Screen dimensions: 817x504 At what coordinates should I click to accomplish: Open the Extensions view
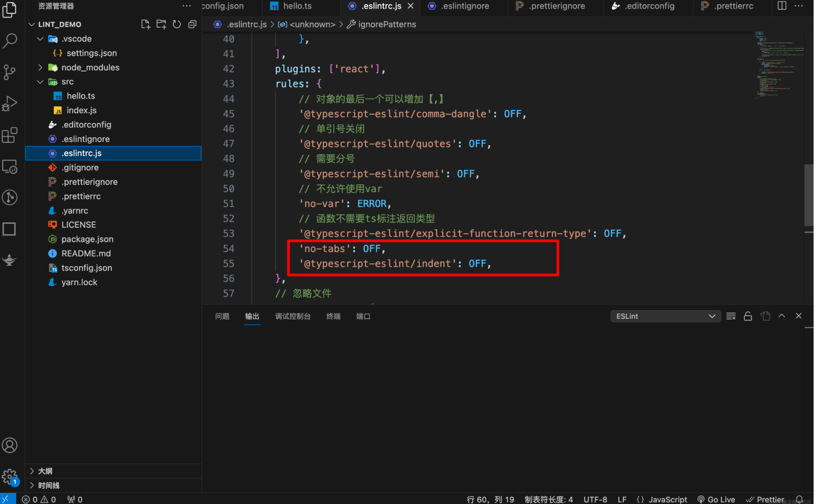9,135
